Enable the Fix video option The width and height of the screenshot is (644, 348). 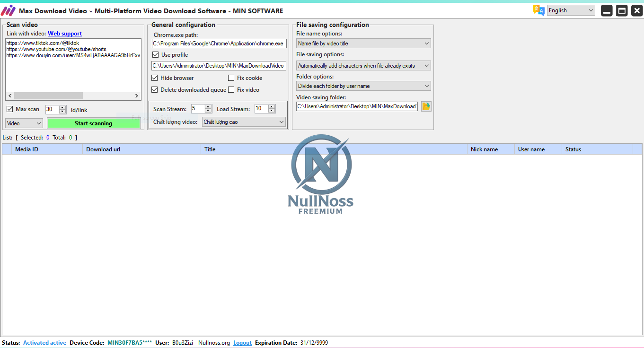tap(231, 89)
